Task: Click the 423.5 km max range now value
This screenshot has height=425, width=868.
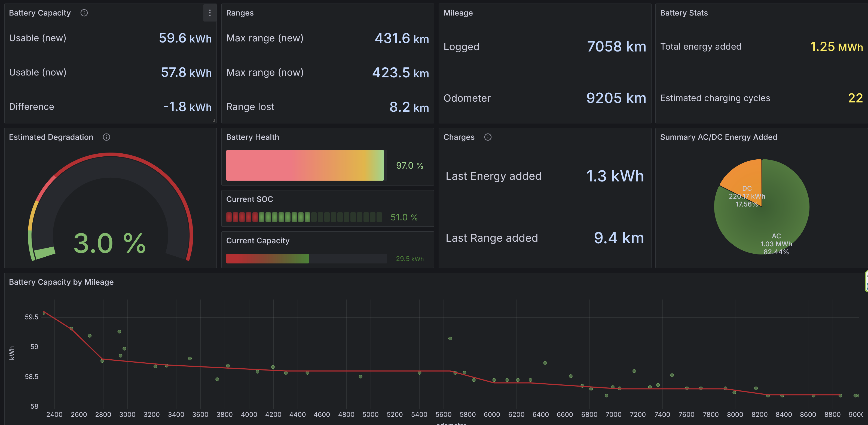Action: point(400,72)
